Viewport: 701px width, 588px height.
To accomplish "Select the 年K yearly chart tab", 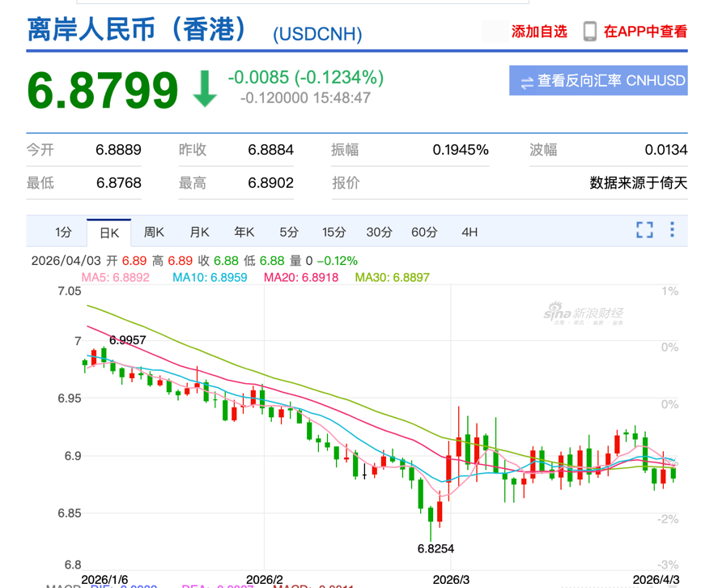I will pos(244,232).
